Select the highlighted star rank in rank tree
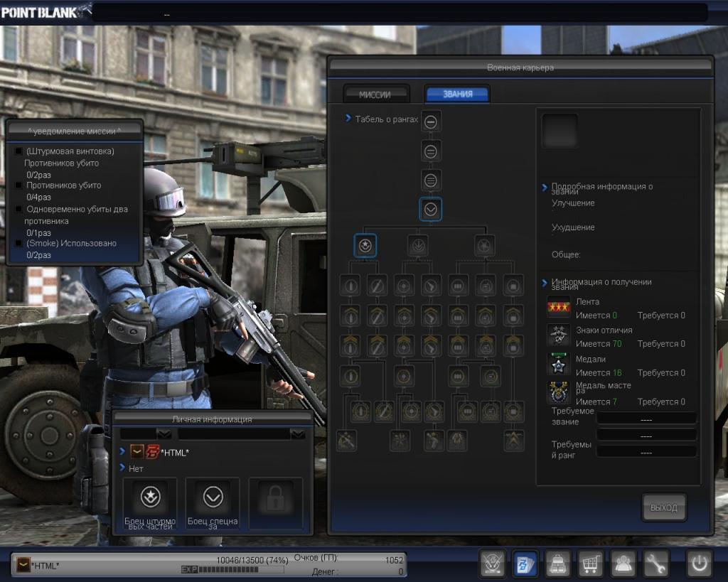The height and width of the screenshot is (582, 728). [365, 245]
